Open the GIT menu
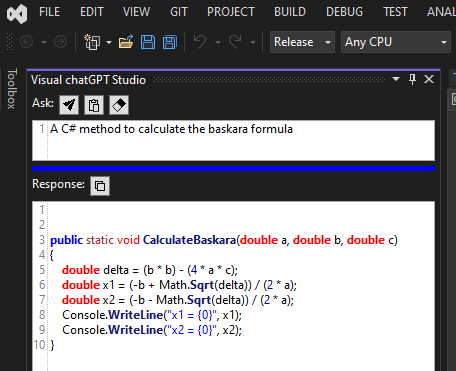 [x=179, y=12]
